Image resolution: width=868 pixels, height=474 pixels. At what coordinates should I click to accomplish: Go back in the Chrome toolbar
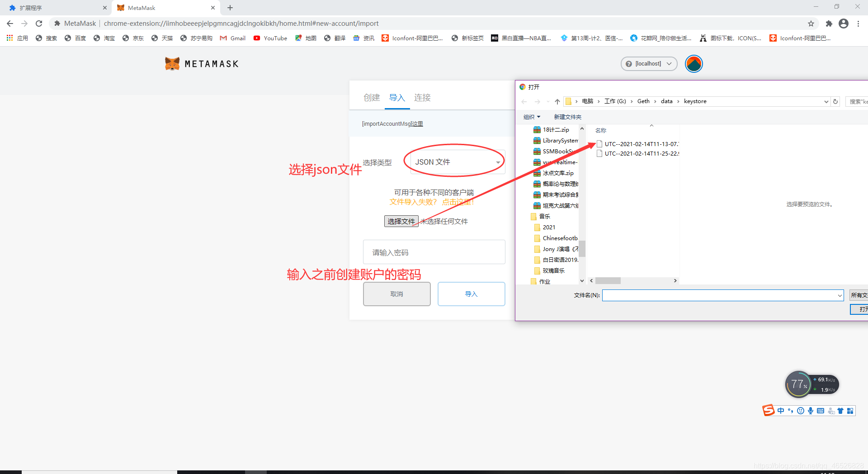[10, 24]
